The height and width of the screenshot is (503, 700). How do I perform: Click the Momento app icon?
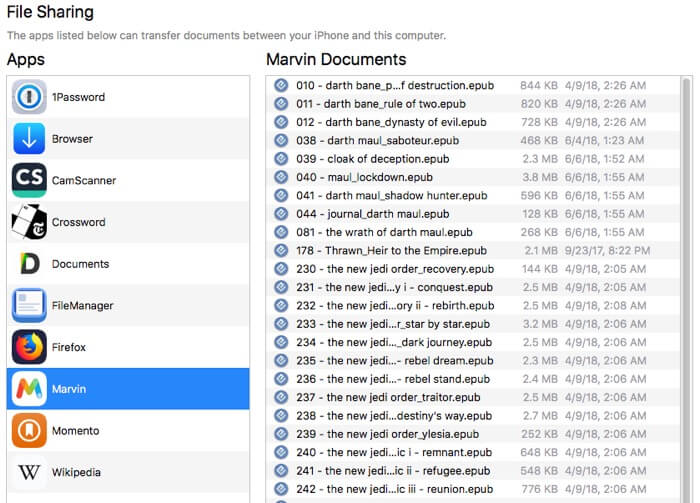(x=29, y=430)
